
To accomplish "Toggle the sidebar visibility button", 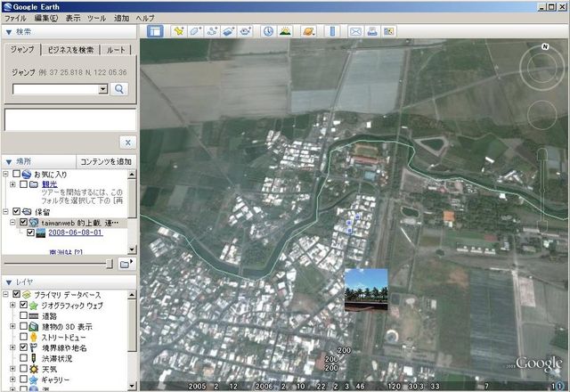I will coord(155,31).
